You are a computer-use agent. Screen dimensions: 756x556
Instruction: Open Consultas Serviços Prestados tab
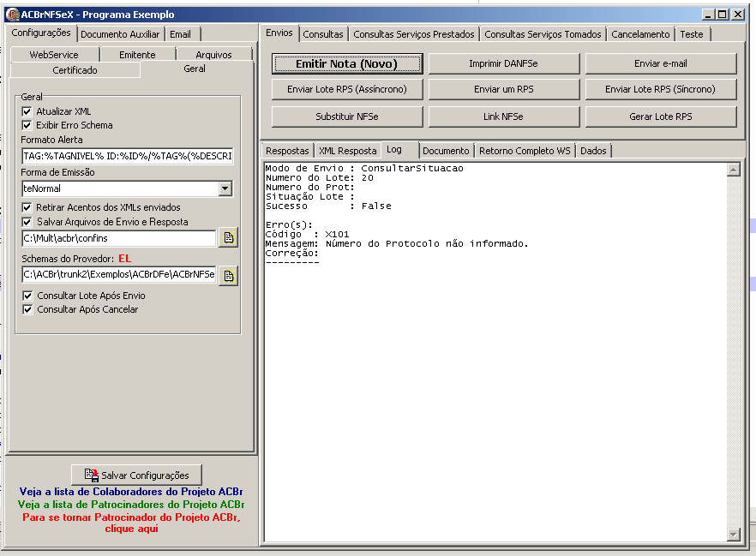tap(414, 34)
